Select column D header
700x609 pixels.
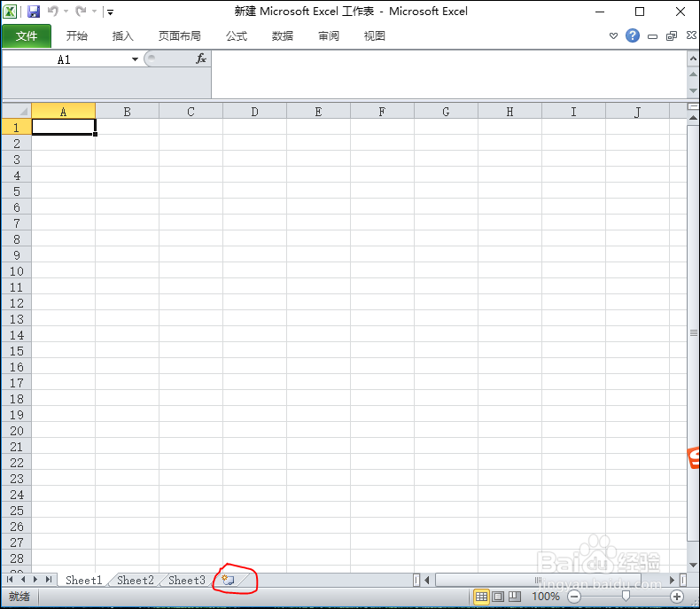tap(254, 111)
